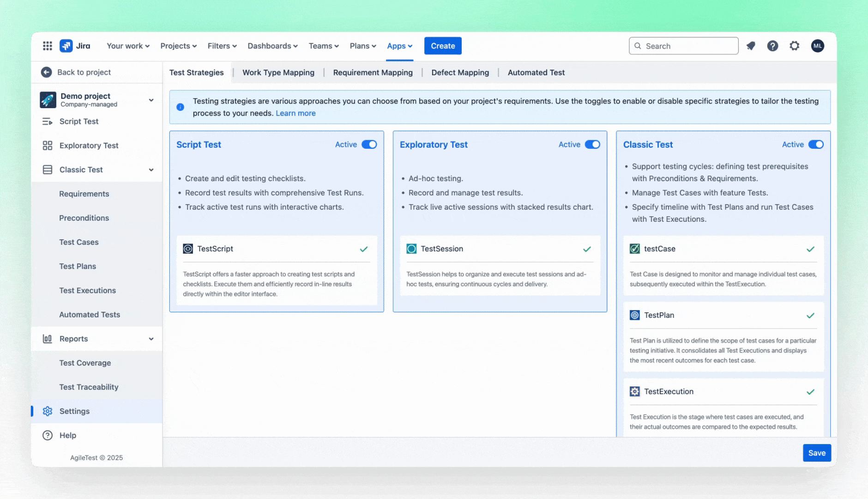This screenshot has width=868, height=499.
Task: Open notifications via the bell icon
Action: pyautogui.click(x=751, y=46)
